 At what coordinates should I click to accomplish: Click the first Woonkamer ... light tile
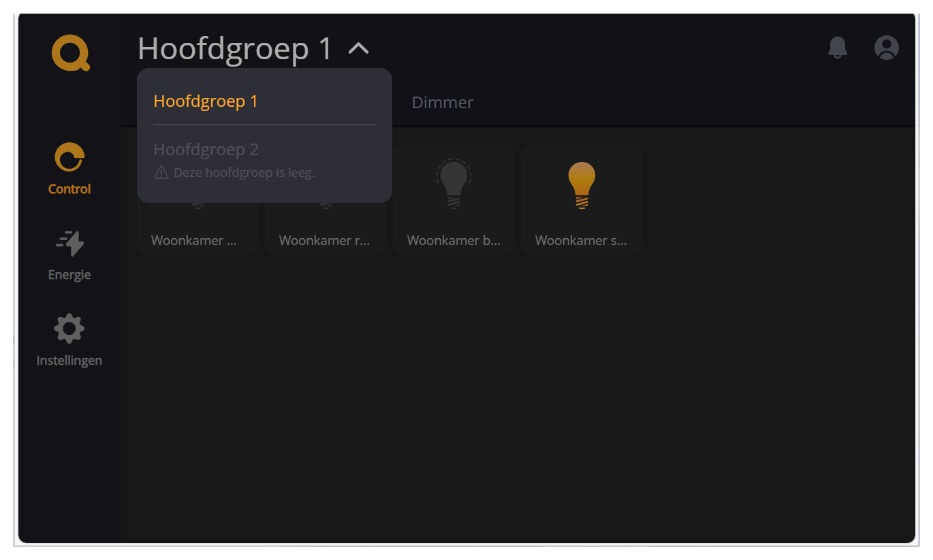pyautogui.click(x=197, y=200)
